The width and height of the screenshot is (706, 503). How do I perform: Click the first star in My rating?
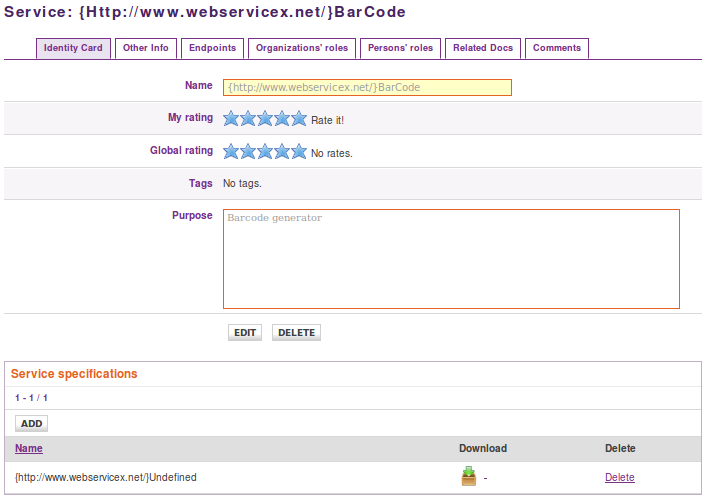click(x=231, y=119)
